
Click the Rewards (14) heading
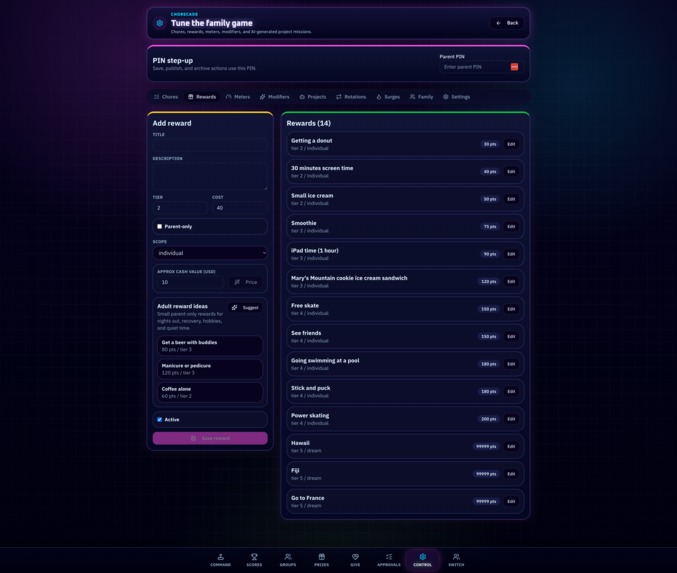(309, 123)
